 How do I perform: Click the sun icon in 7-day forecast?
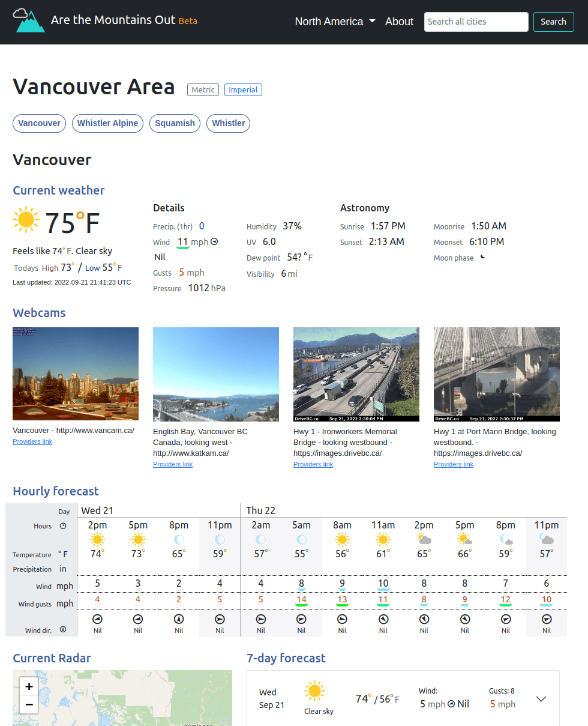(x=314, y=691)
